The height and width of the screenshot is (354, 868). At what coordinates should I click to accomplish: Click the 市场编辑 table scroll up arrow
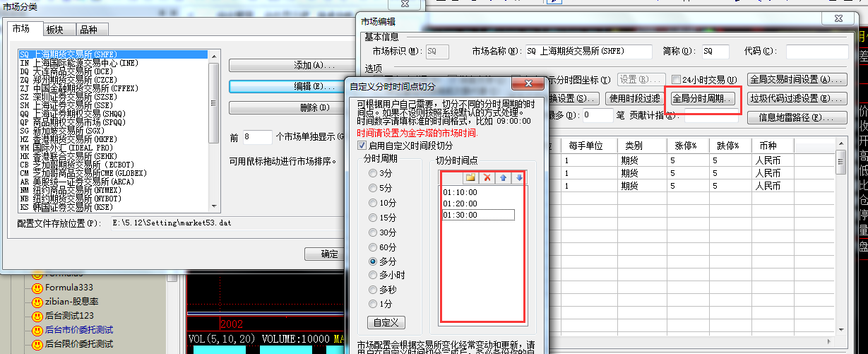(x=841, y=142)
